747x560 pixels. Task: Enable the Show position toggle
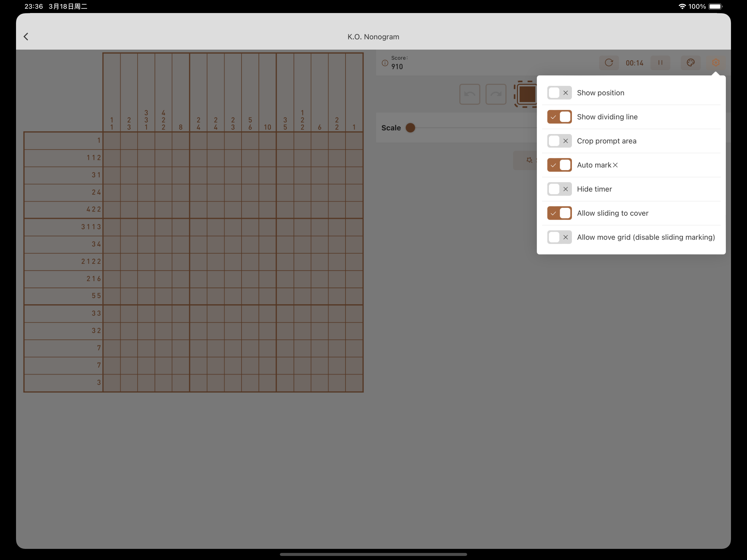559,93
